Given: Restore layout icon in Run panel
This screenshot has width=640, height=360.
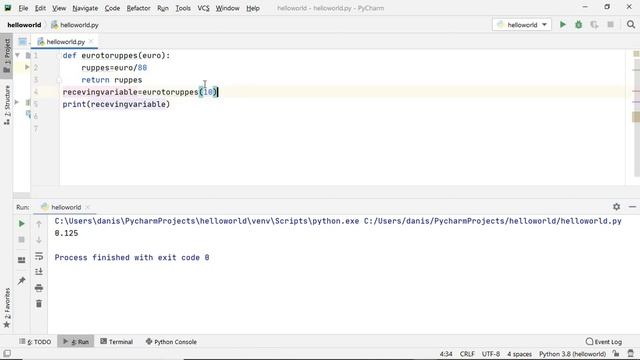Looking at the screenshot, I should 22,260.
